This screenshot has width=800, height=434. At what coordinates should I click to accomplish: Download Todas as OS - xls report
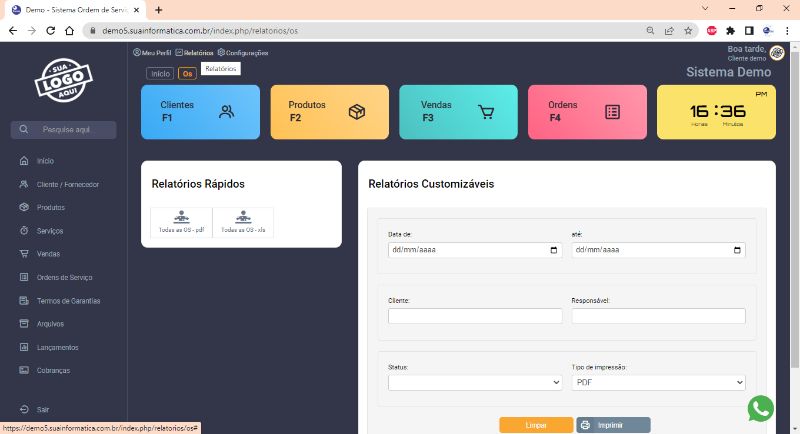(x=243, y=222)
